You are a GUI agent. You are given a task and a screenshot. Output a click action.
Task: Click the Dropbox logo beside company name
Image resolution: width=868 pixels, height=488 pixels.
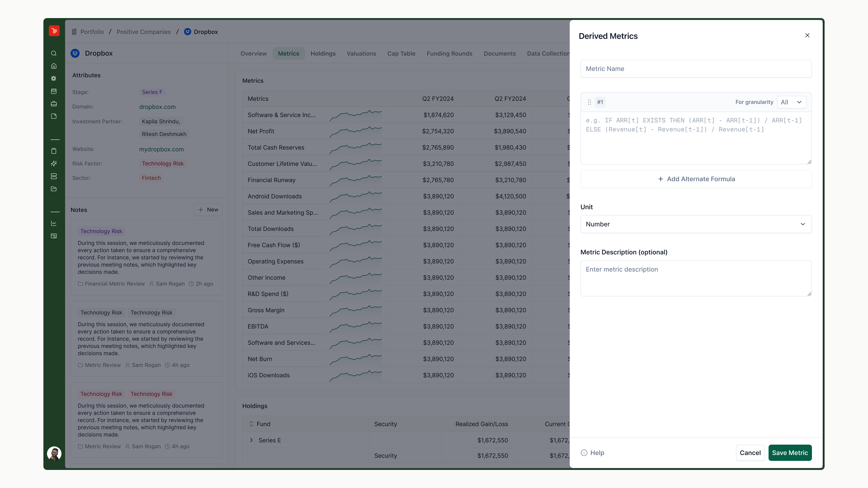(x=75, y=53)
